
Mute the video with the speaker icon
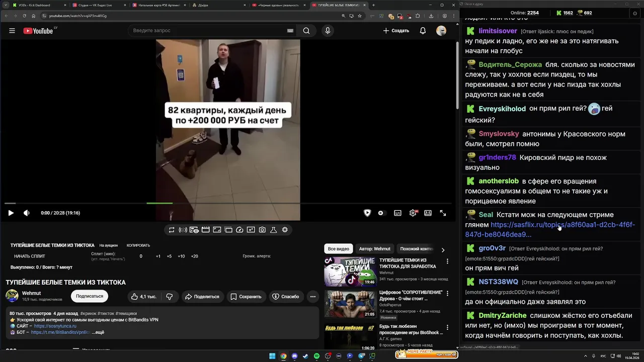point(27,213)
